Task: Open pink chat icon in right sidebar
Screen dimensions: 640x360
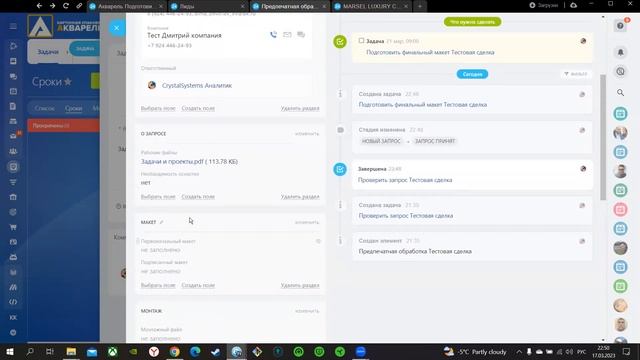Action: pyautogui.click(x=620, y=209)
